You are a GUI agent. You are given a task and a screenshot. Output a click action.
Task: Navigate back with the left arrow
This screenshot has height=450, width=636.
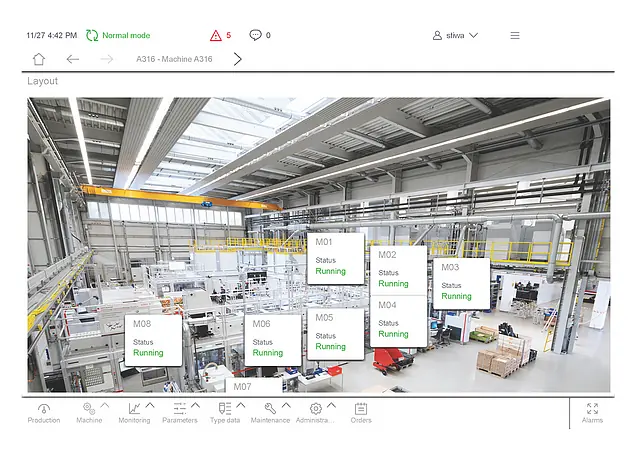click(x=73, y=59)
